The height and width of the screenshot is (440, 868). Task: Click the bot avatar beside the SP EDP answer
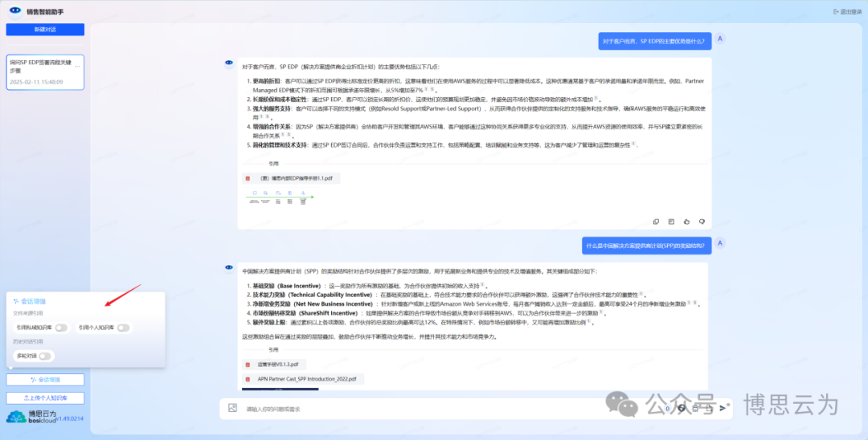[228, 63]
